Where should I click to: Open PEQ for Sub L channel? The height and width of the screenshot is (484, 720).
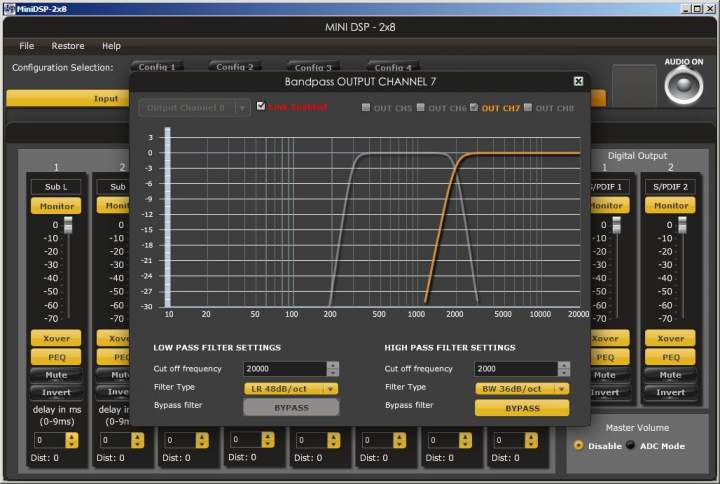click(56, 357)
